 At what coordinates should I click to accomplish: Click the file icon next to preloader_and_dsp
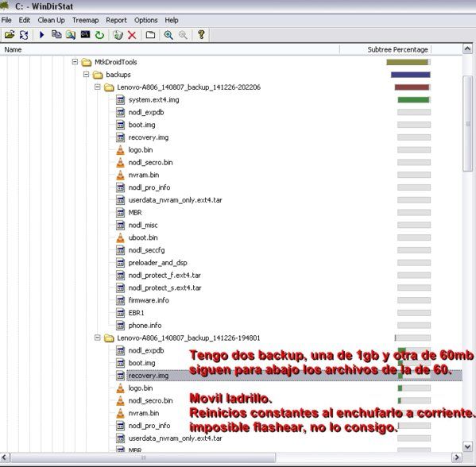(121, 262)
